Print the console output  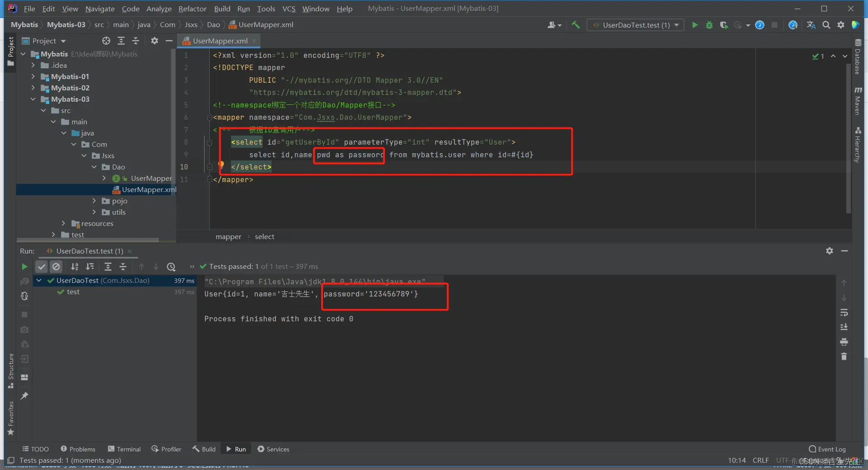[844, 342]
